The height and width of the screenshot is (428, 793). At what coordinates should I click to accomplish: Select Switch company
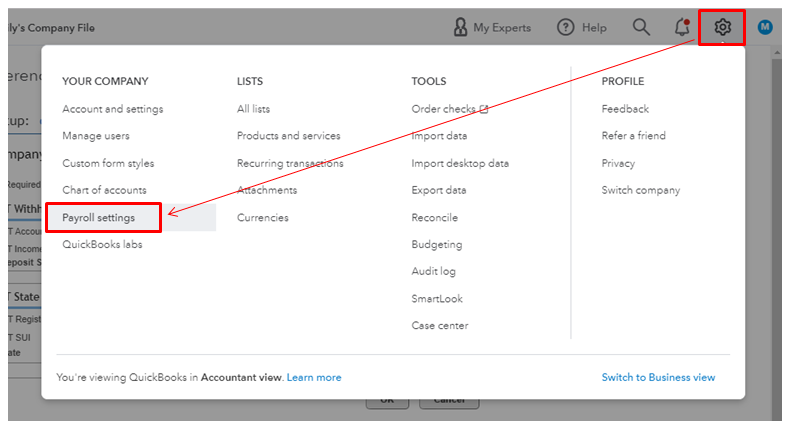tap(641, 190)
